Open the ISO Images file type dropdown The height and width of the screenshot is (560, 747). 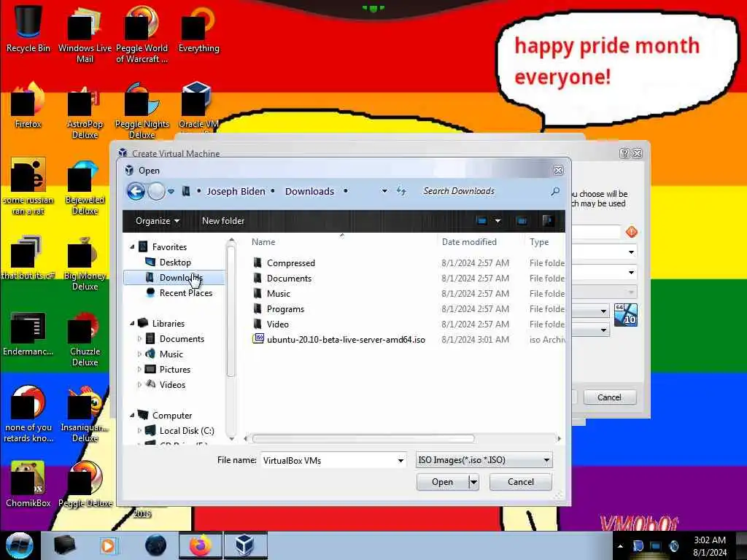click(484, 460)
